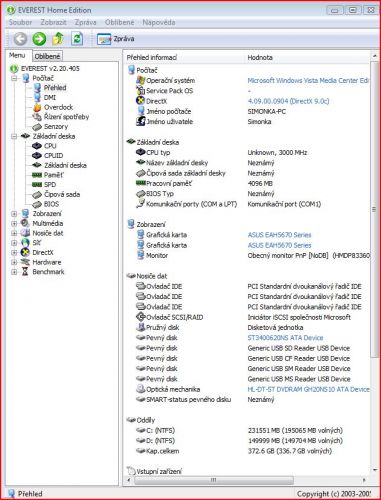381x500 pixels.
Task: Open Microsoft Windows Vista Media Center link
Action: [x=308, y=81]
